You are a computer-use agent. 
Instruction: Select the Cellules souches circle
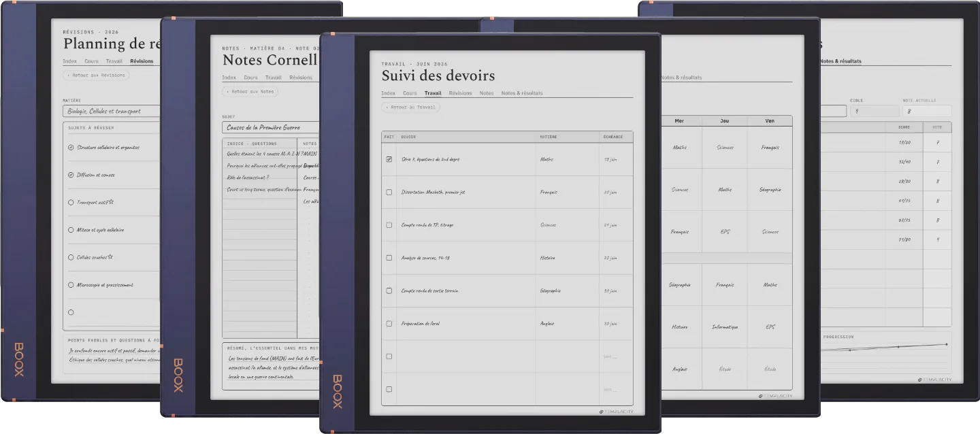point(71,257)
